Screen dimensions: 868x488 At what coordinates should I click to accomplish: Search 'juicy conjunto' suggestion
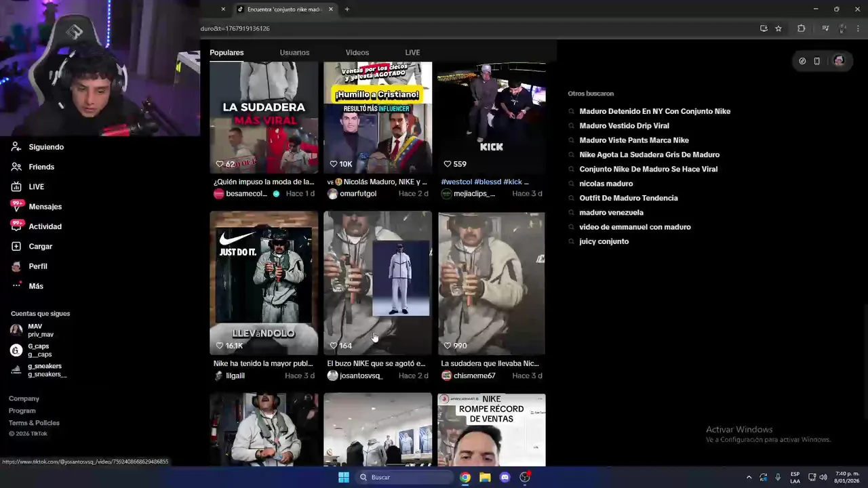tap(604, 241)
